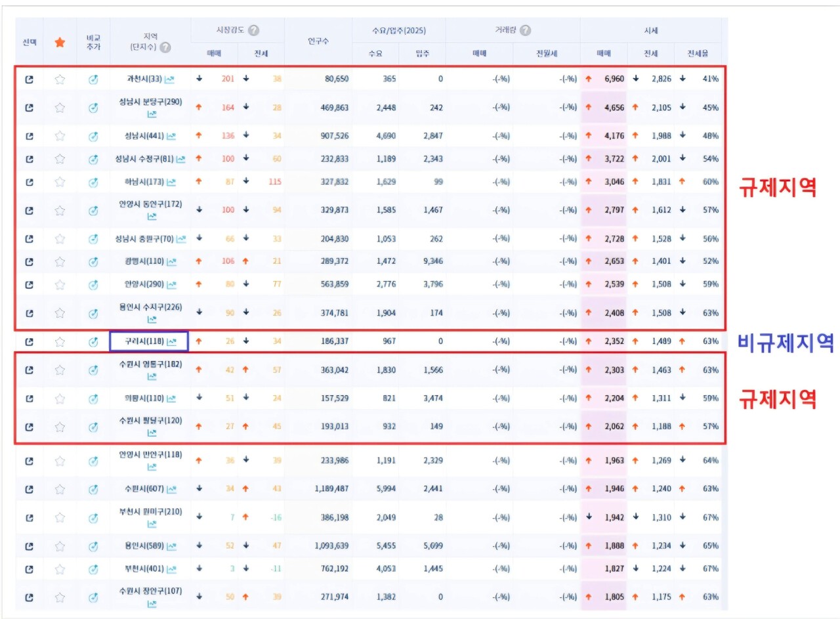View trend chart for 구리시(118)

171,341
